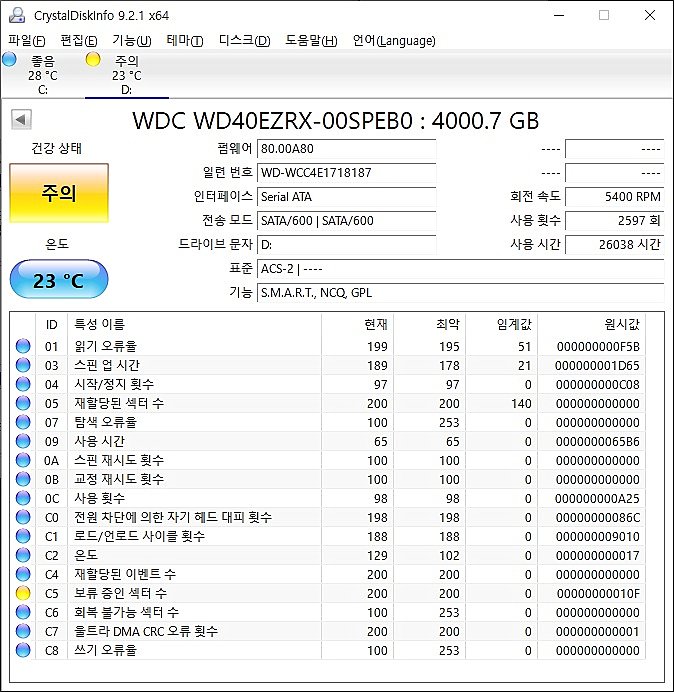Open the 디스크(D) menu
The height and width of the screenshot is (692, 674).
tap(244, 41)
